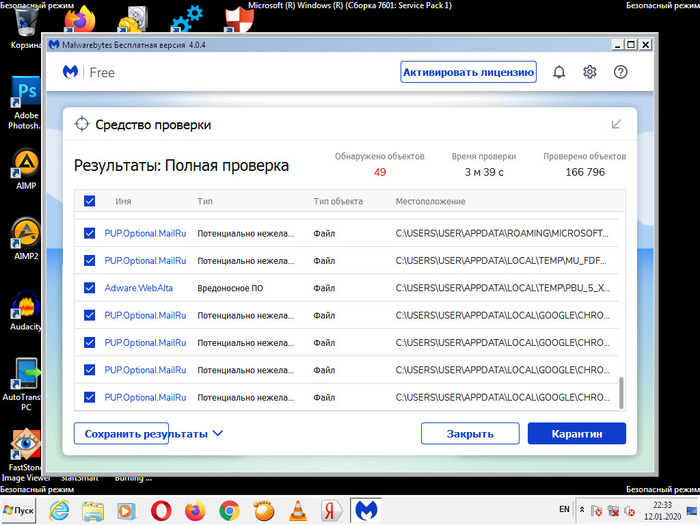Open VLC media player from taskbar
This screenshot has height=525, width=700.
click(x=298, y=510)
